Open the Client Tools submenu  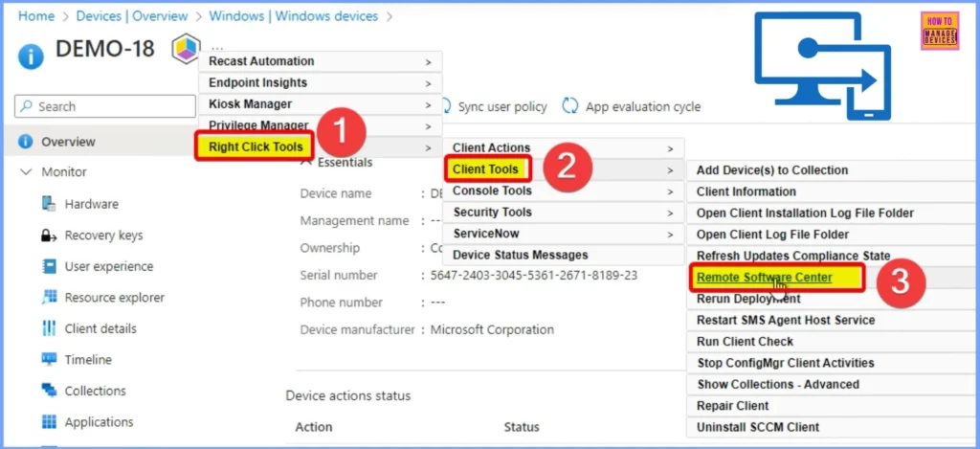485,168
